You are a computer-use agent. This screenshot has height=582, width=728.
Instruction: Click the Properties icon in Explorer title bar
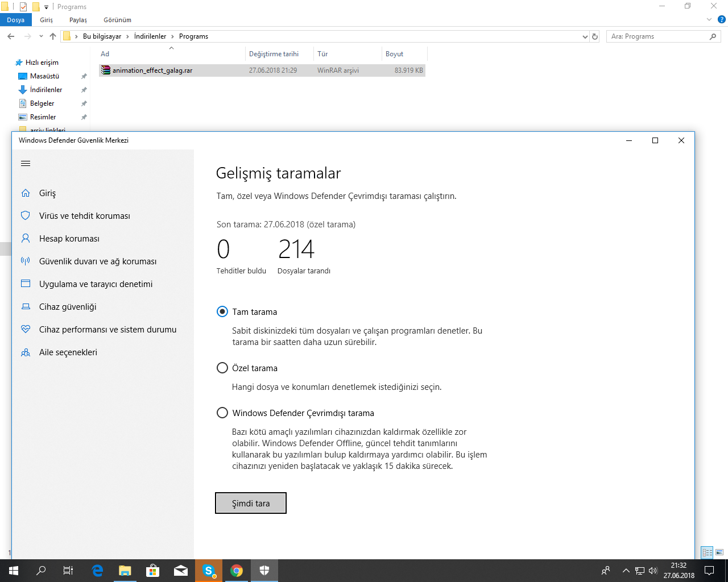pos(23,7)
